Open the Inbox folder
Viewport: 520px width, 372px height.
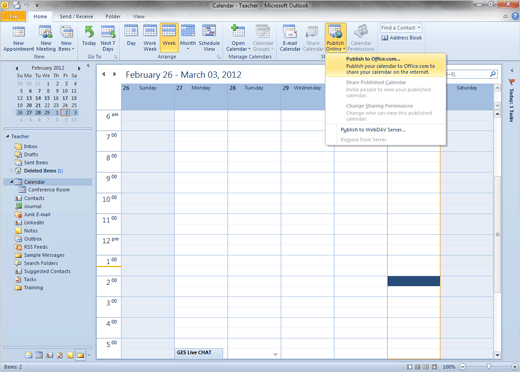[x=30, y=146]
